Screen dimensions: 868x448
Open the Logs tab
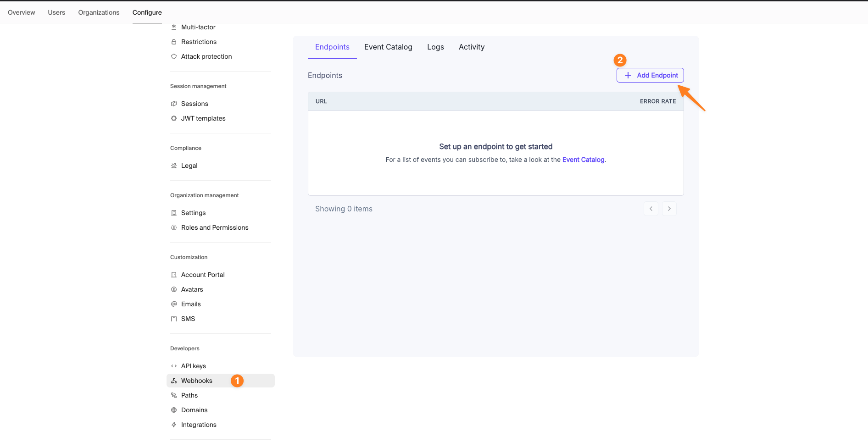pyautogui.click(x=435, y=47)
